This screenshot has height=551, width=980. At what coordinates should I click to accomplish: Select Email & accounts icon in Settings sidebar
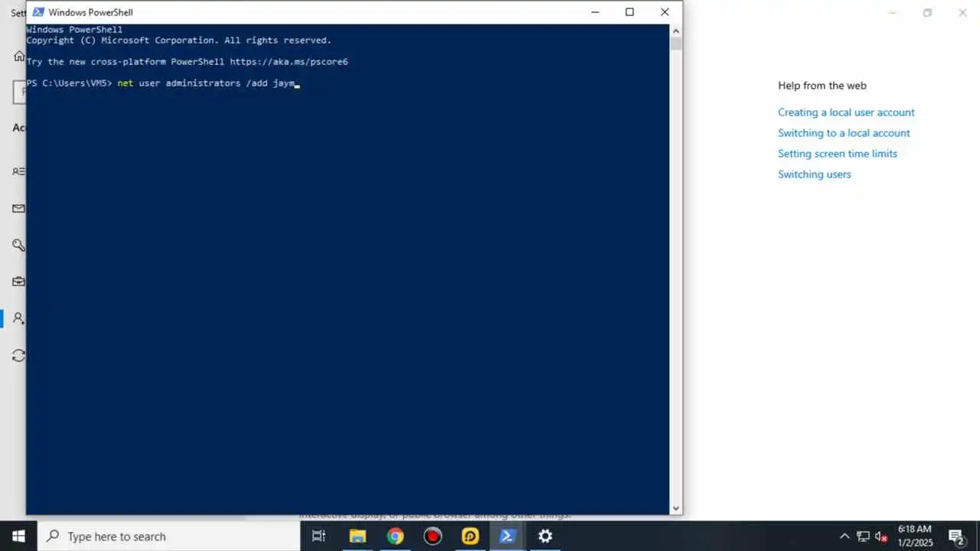tap(18, 208)
